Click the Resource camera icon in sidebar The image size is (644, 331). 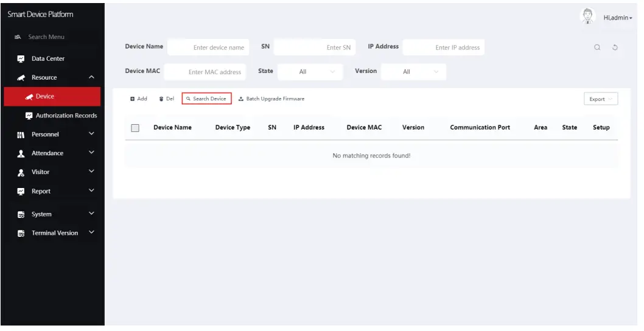point(21,78)
